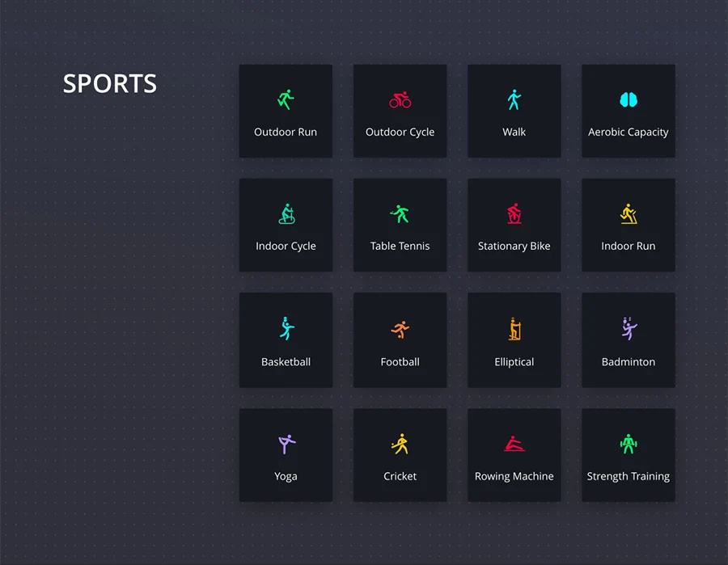Pick the purple Badminton player icon
The image size is (728, 565).
(x=629, y=328)
